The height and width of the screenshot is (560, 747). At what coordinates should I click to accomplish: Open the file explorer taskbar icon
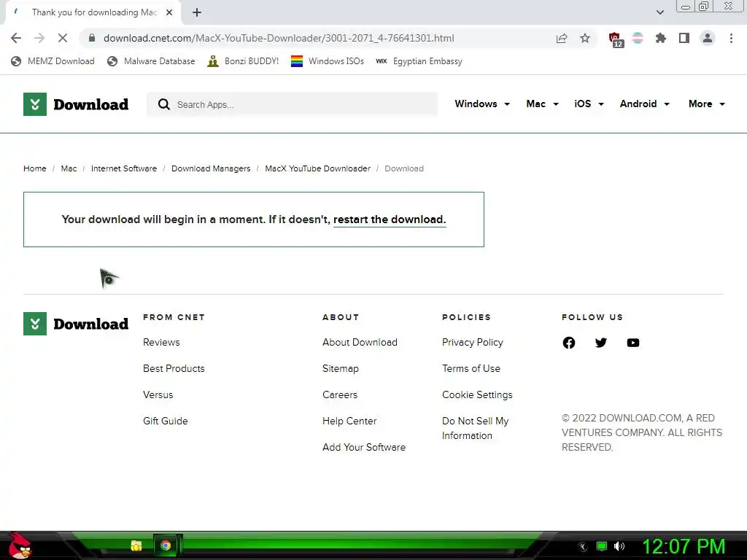click(136, 545)
